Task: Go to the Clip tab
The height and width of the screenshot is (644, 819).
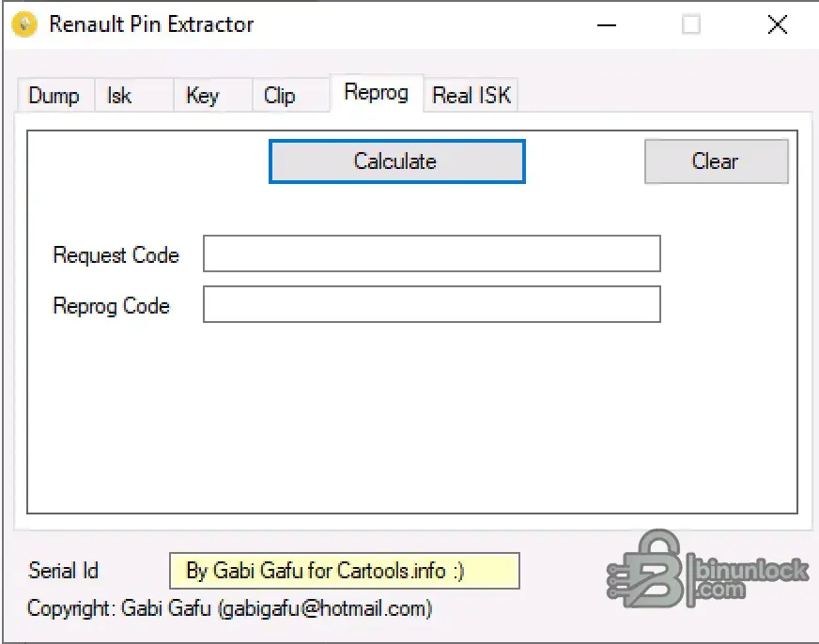Action: (291, 96)
